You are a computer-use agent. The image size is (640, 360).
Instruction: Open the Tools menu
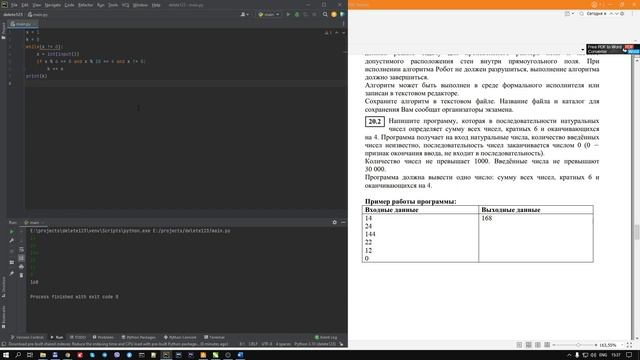click(113, 5)
